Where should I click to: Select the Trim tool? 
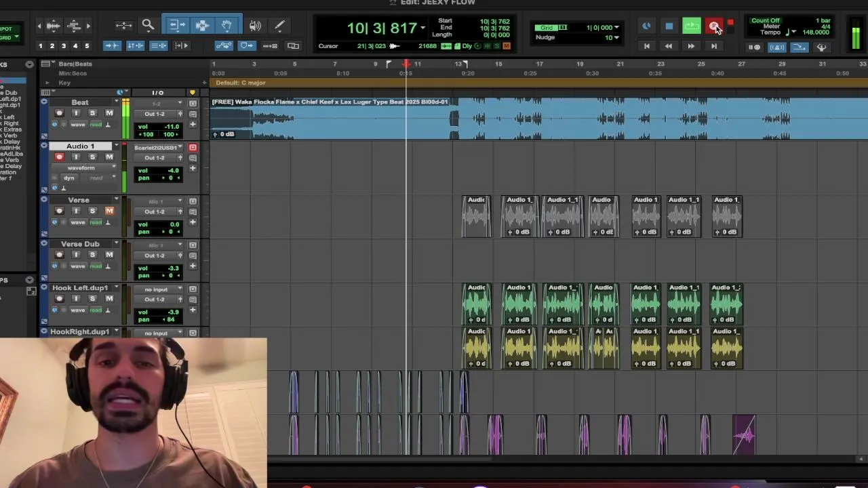coord(177,26)
